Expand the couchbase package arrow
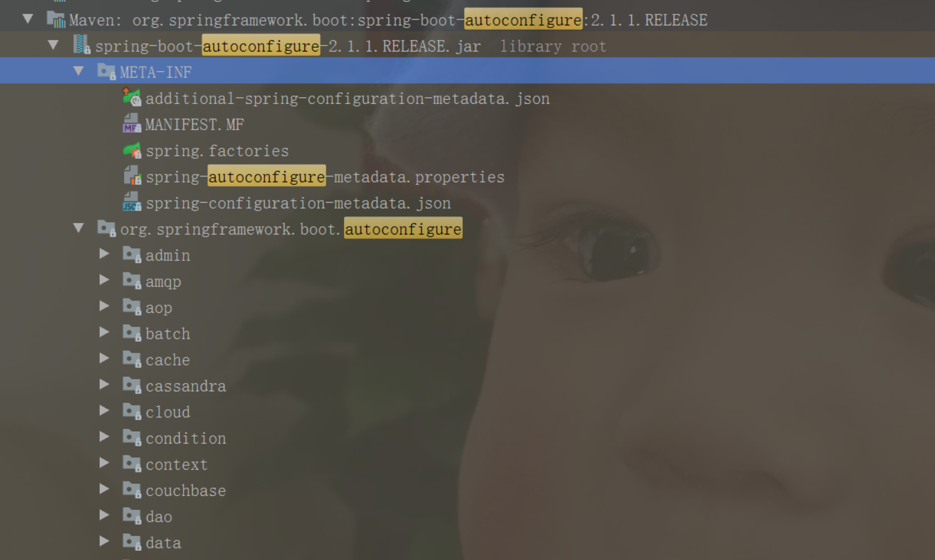Screen dimensions: 935x560 pyautogui.click(x=105, y=489)
